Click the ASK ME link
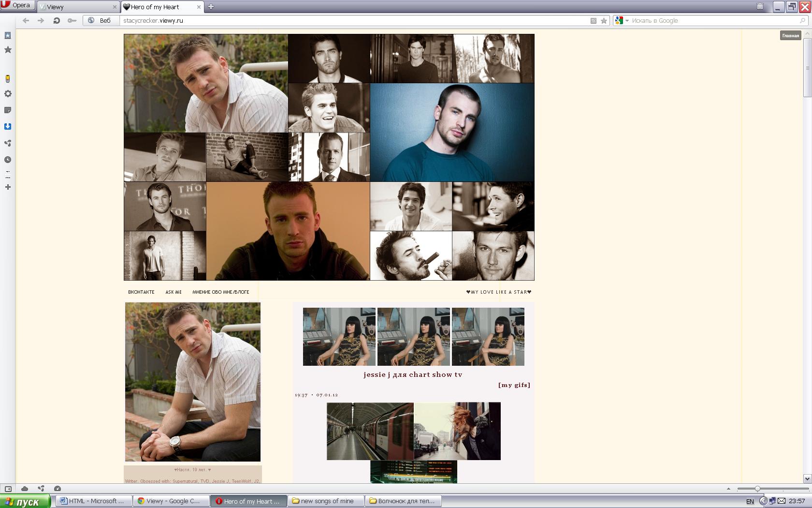Screen dimensions: 812x508 pos(174,292)
